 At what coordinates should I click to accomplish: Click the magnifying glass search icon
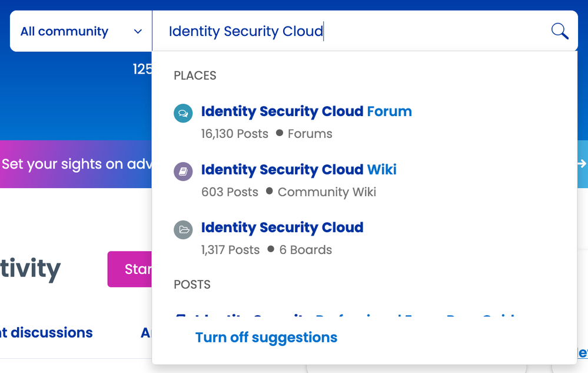559,31
